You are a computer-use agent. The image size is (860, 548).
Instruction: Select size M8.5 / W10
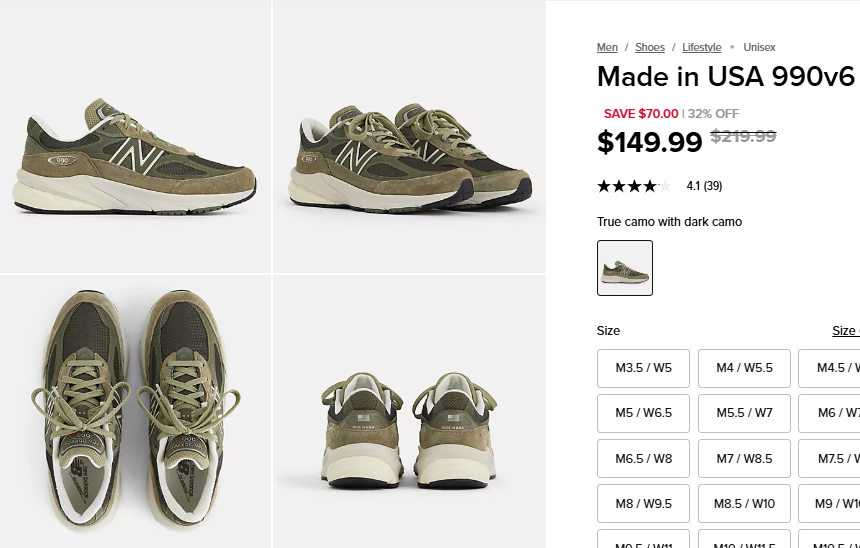(744, 504)
